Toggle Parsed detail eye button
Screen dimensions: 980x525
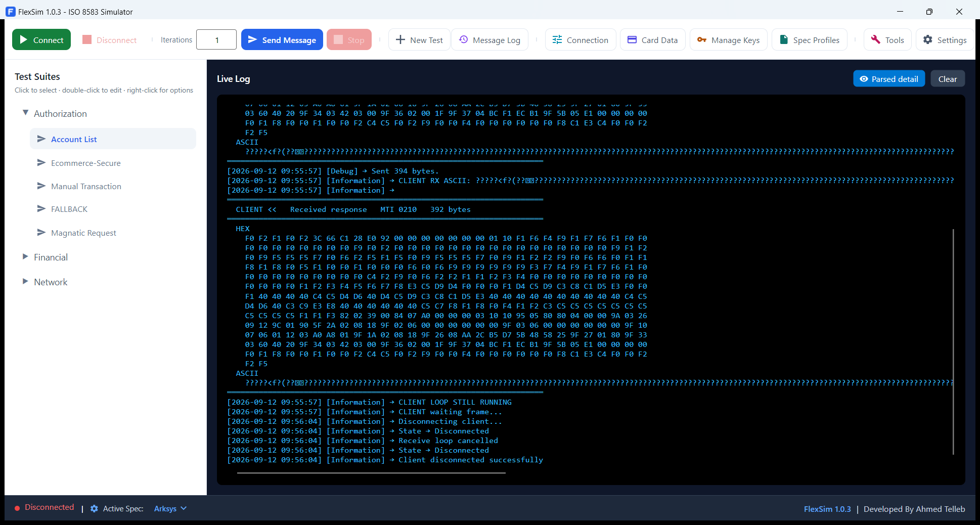pyautogui.click(x=889, y=79)
